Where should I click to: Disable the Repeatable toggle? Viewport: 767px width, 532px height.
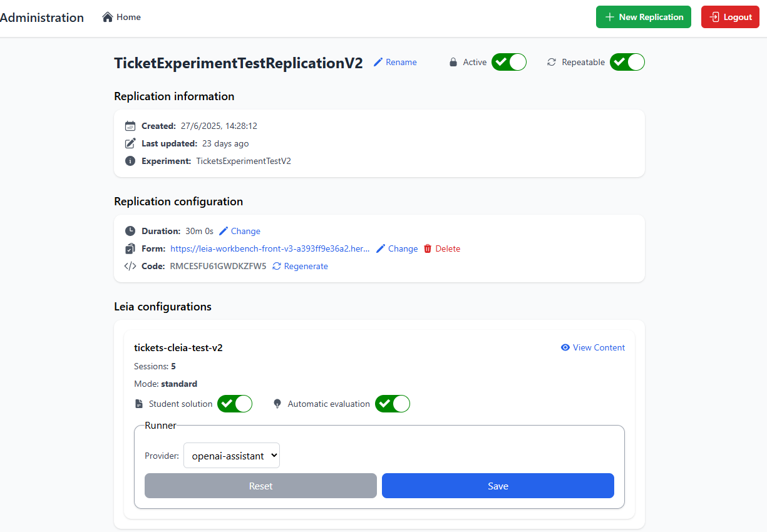tap(627, 62)
